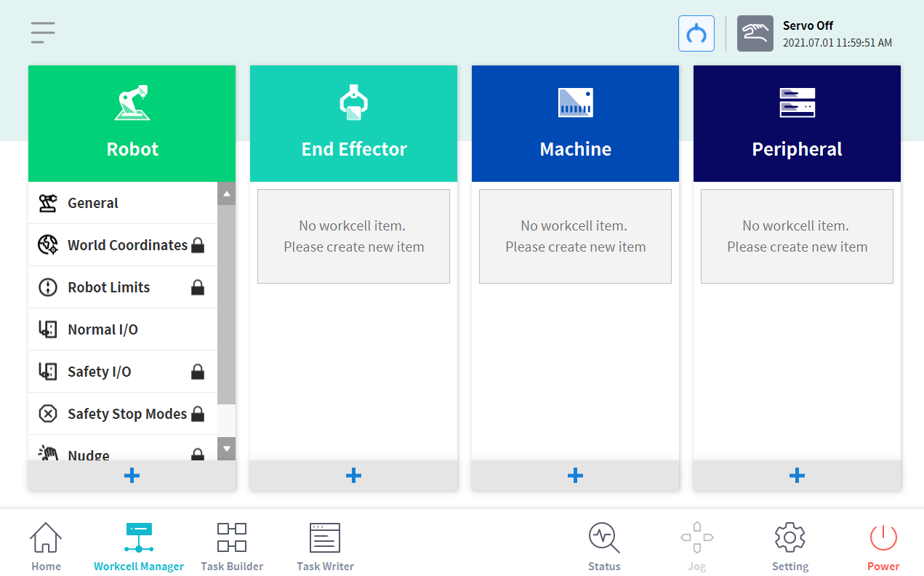Click the Servo Off hand icon
Screen dimensions: 924x576
pyautogui.click(x=755, y=33)
